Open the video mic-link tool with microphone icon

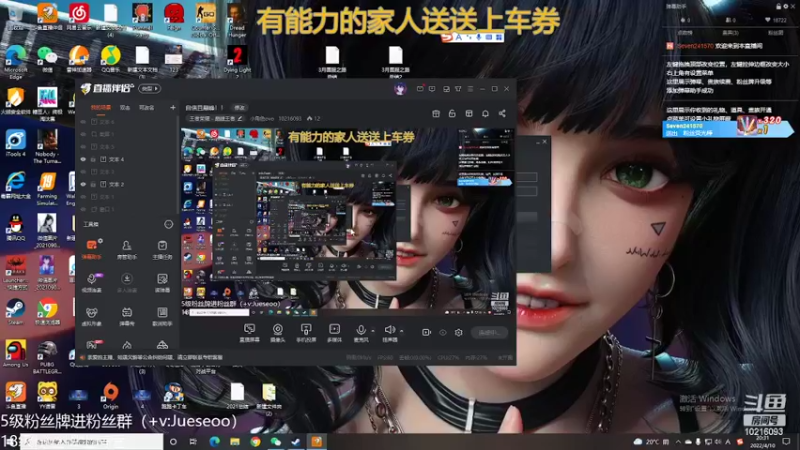coord(92,282)
